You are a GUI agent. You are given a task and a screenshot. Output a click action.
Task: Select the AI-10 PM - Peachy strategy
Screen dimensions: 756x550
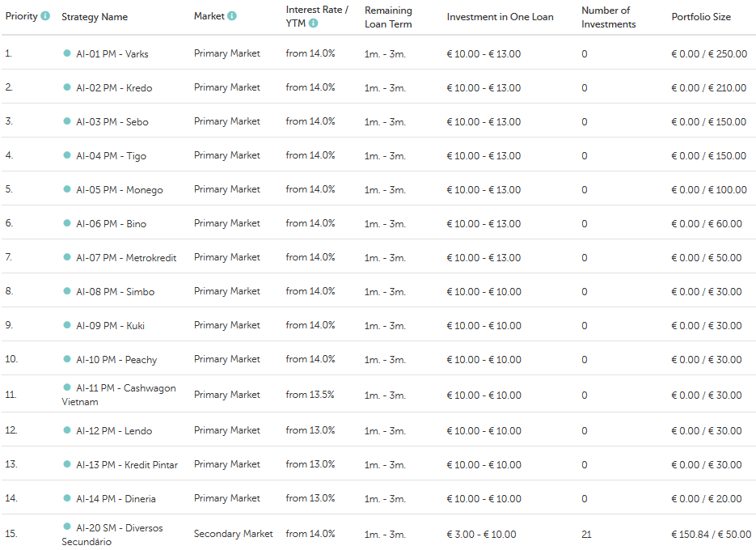(116, 360)
